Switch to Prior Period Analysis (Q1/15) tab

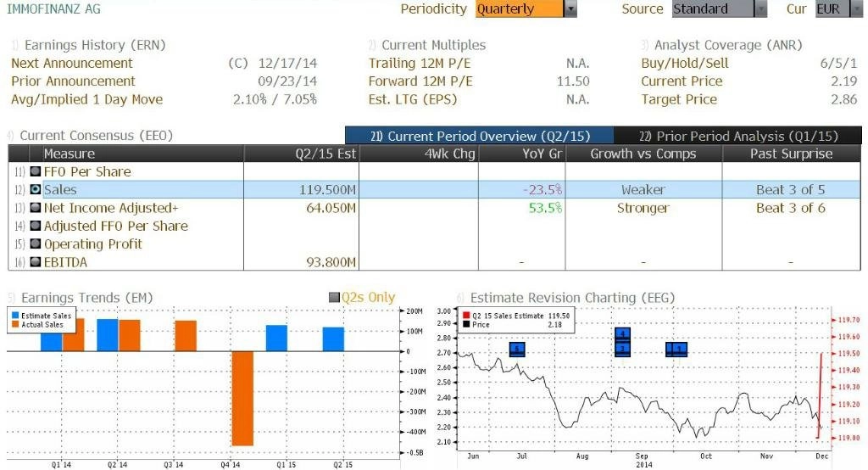coord(738,136)
